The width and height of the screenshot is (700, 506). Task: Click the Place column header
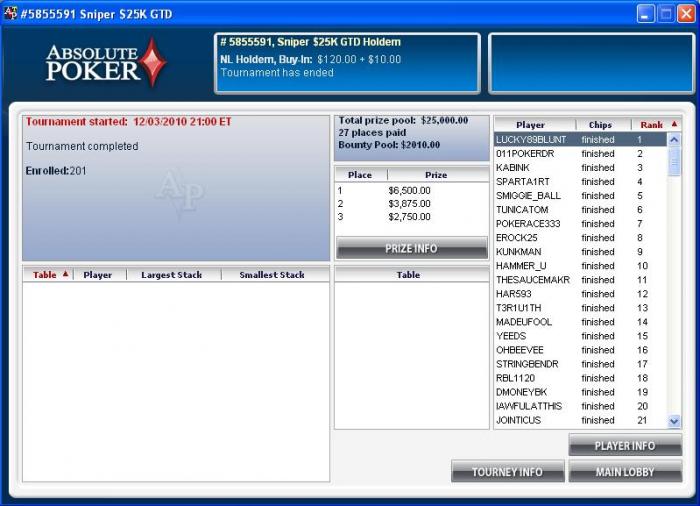coord(361,175)
